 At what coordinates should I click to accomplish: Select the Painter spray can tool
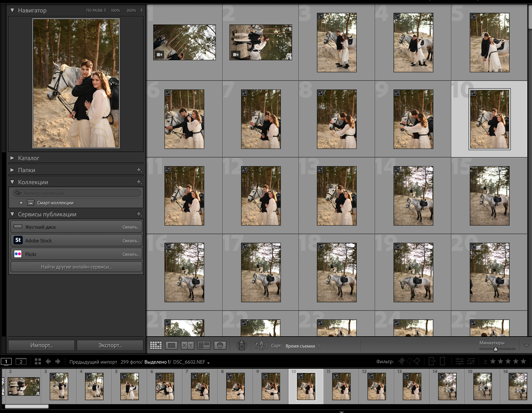(x=241, y=345)
